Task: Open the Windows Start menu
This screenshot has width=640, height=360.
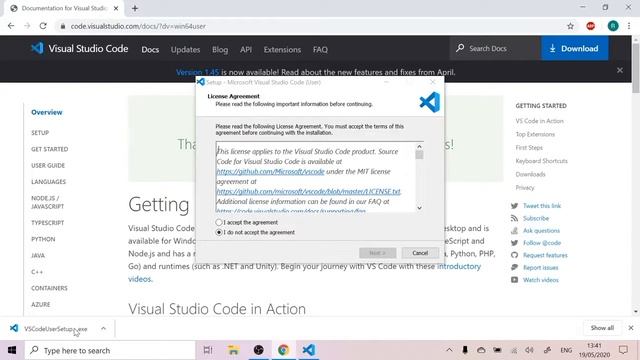Action: [x=12, y=350]
